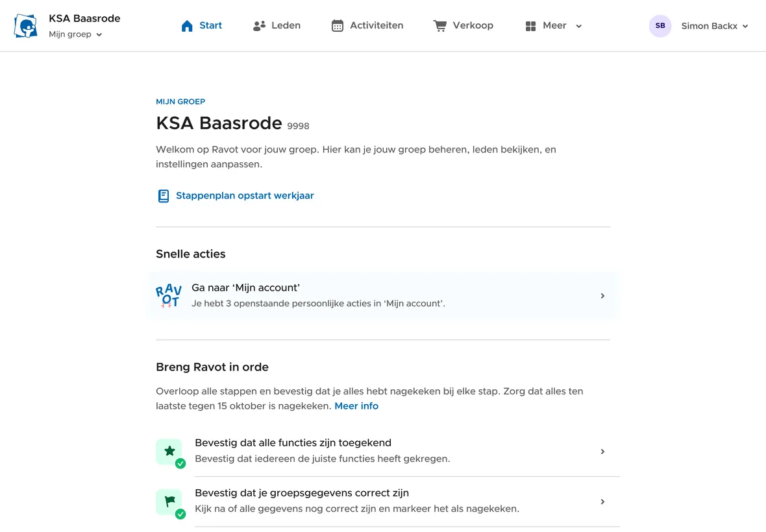The image size is (766, 532).
Task: Open the 'Stappenplan opstart werkjaar' link
Action: (x=245, y=196)
